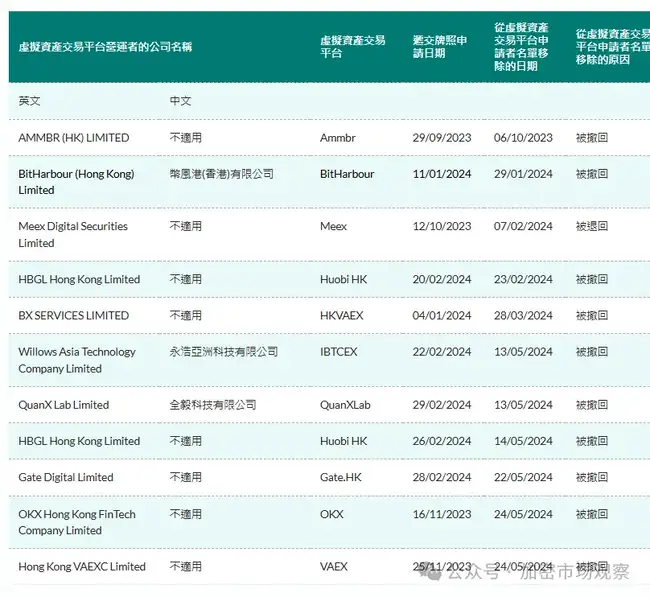
Task: Select '不適用' in the Gate Digital row
Action: click(186, 478)
